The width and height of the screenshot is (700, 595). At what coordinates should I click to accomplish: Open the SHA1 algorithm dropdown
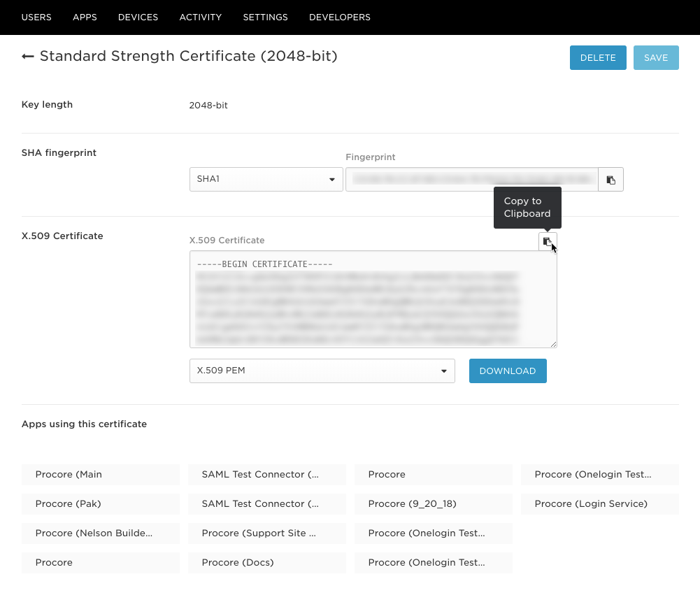click(x=266, y=180)
